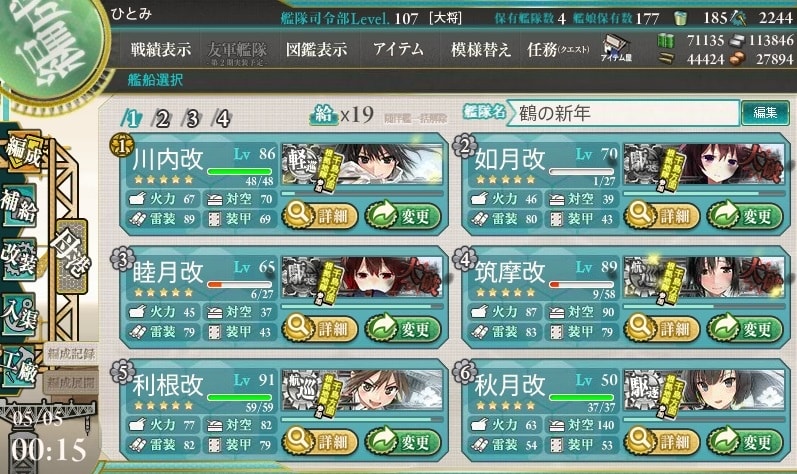
Task: Click 筑摩改 ship portrait banner
Action: (x=704, y=278)
